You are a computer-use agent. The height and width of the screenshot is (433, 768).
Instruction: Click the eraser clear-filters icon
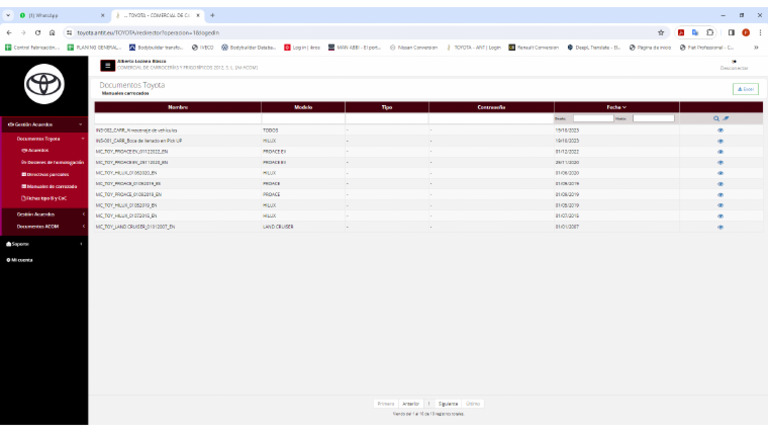pyautogui.click(x=726, y=118)
